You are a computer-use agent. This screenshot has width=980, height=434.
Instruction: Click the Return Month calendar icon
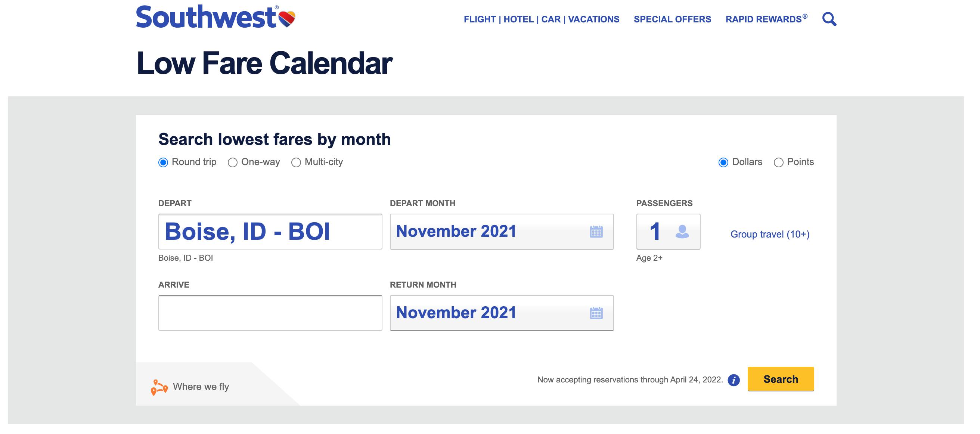[596, 313]
